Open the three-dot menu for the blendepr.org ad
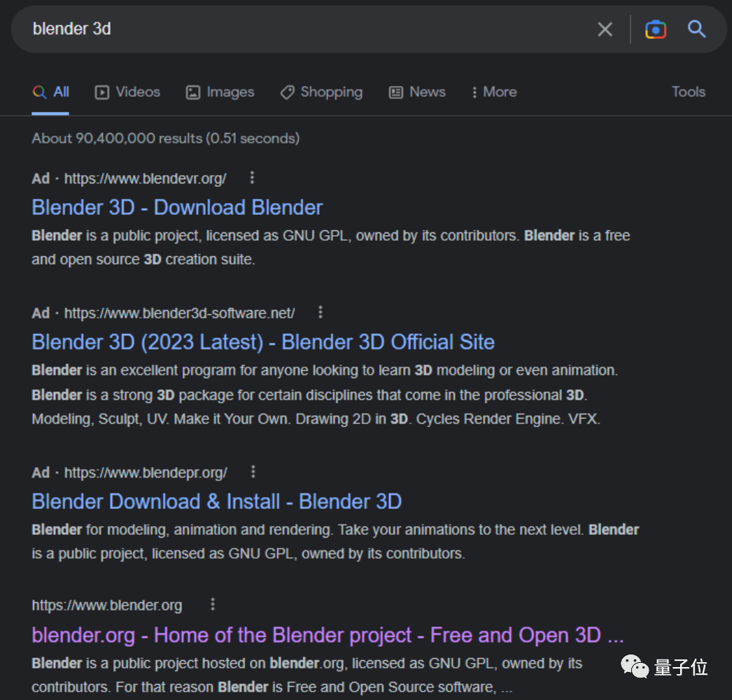Viewport: 732px width, 700px height. (x=253, y=472)
